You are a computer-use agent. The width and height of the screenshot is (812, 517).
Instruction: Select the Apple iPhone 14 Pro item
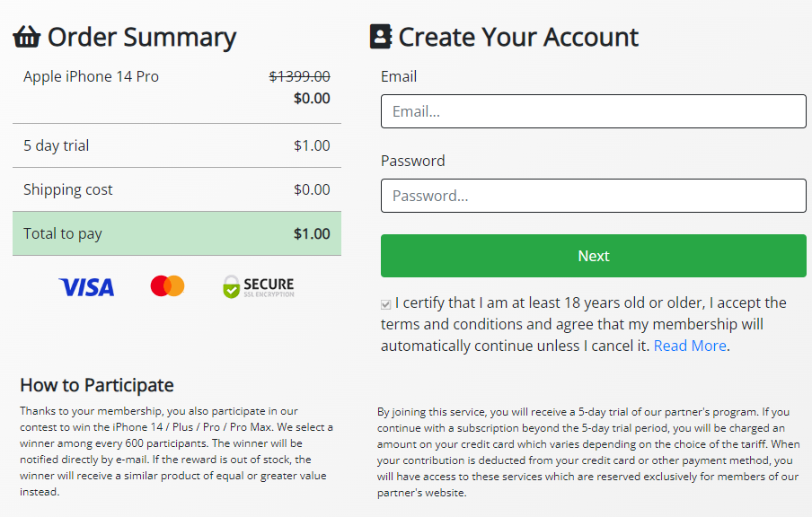point(91,77)
